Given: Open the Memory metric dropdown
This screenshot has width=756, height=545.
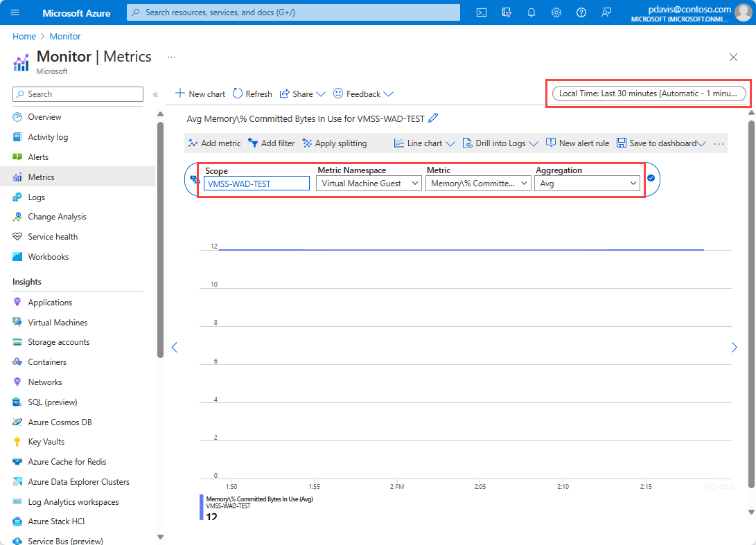Looking at the screenshot, I should pyautogui.click(x=479, y=184).
